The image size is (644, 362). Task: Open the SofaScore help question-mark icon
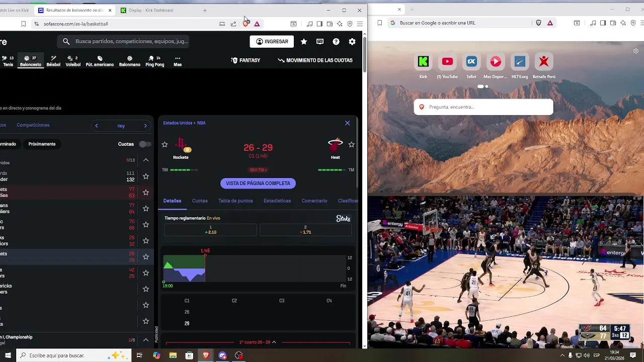(336, 42)
